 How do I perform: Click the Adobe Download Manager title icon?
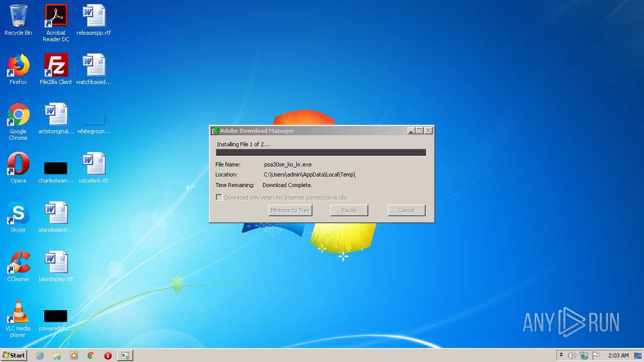(215, 131)
